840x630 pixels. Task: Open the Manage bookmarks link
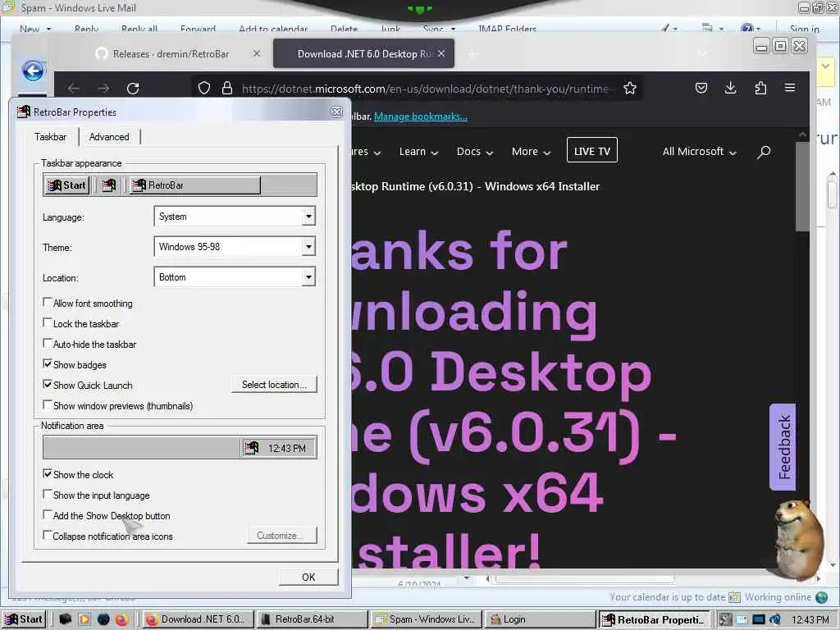coord(421,116)
